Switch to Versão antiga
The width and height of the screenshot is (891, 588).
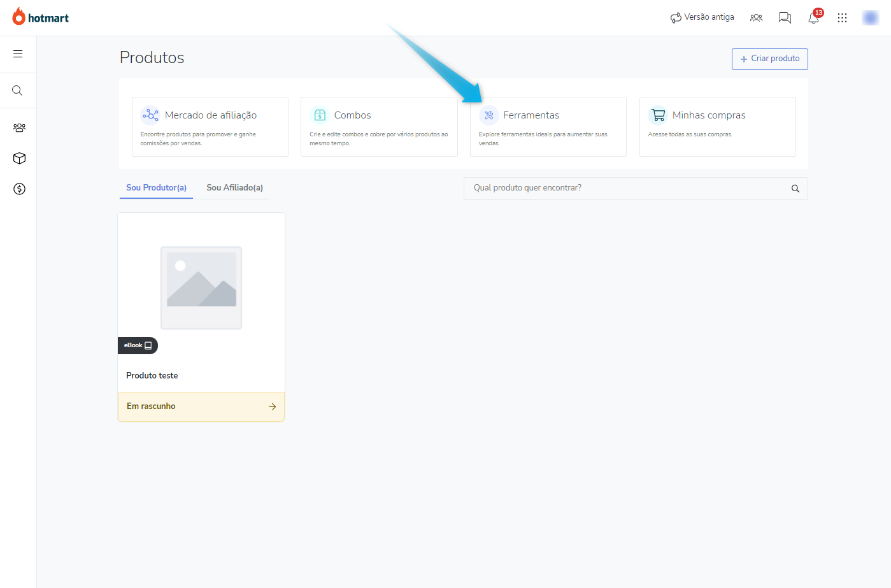click(x=702, y=17)
